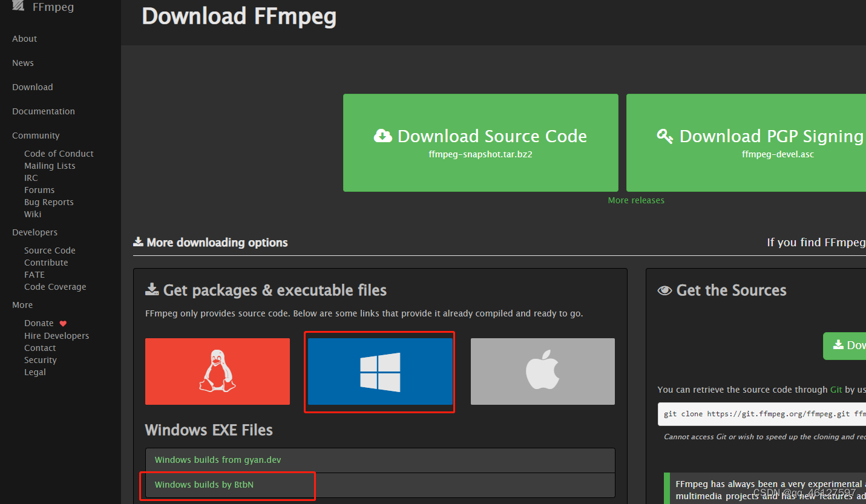Go to the News section
This screenshot has height=504, width=866.
pyautogui.click(x=23, y=63)
